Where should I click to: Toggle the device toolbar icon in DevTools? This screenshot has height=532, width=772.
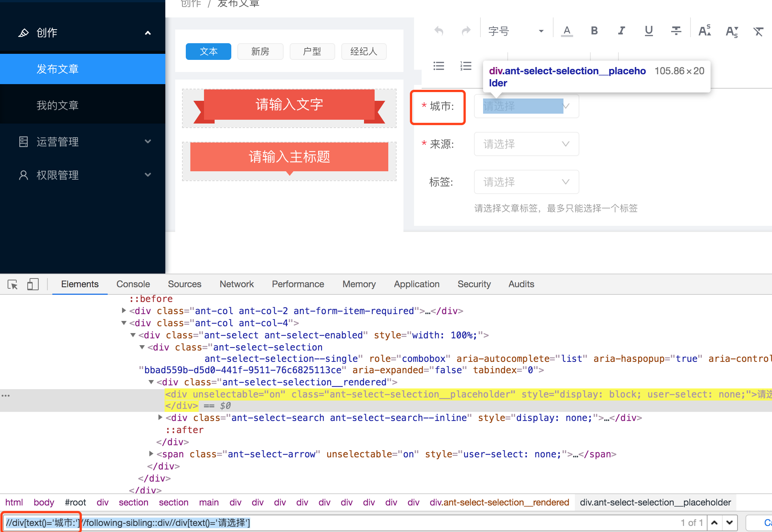33,284
